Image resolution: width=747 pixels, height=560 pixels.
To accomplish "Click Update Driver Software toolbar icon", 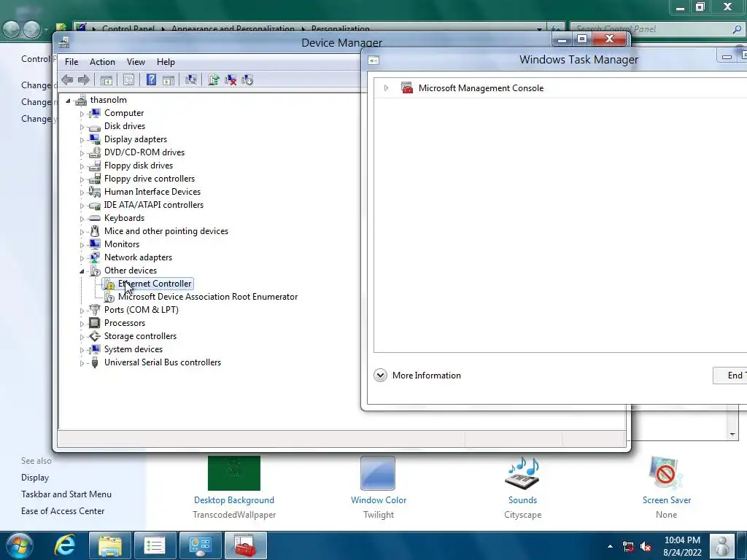I will (x=214, y=80).
